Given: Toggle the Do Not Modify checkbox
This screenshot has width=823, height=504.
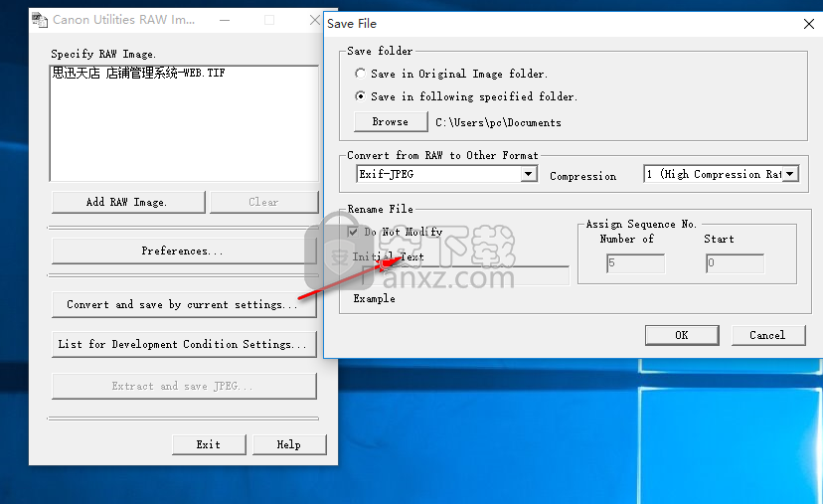Looking at the screenshot, I should tap(353, 232).
